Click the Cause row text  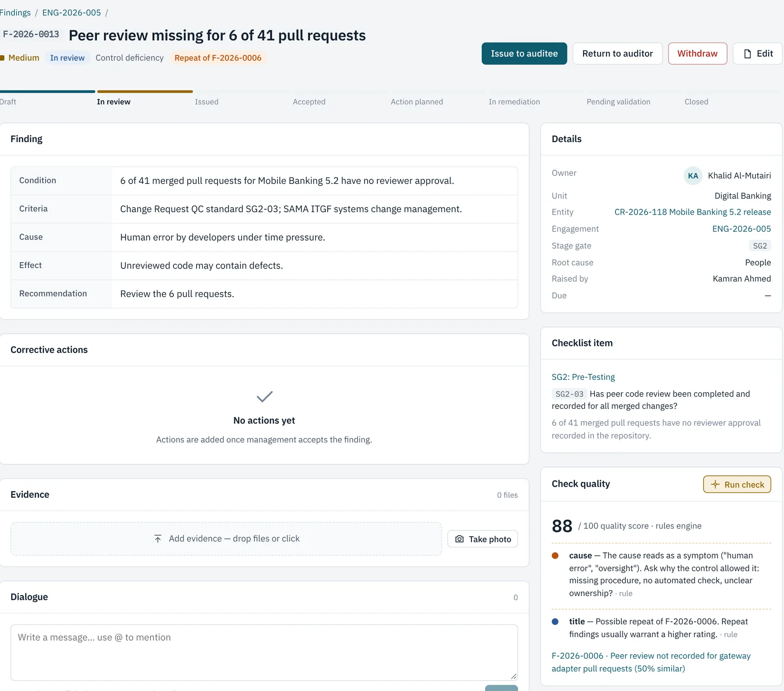(x=222, y=237)
